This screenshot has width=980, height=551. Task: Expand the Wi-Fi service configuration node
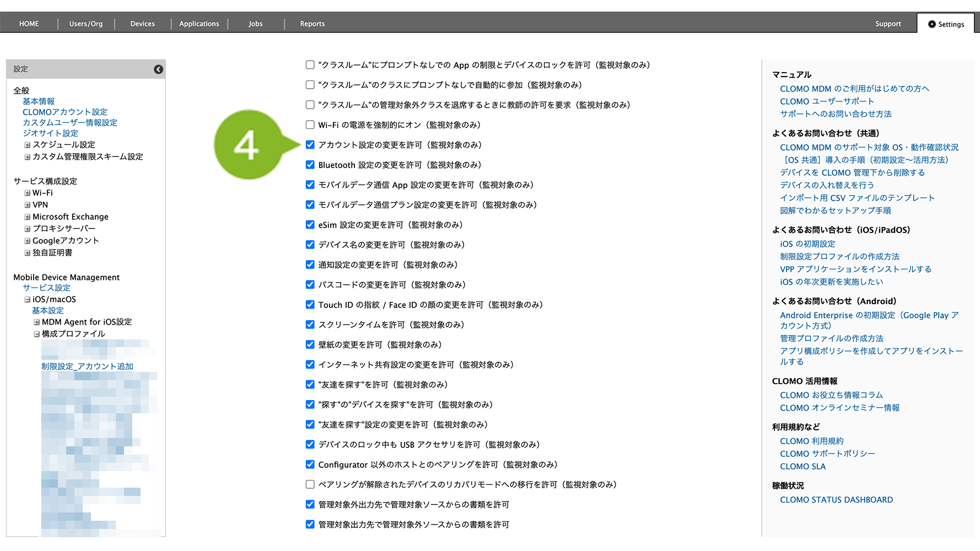coord(27,193)
